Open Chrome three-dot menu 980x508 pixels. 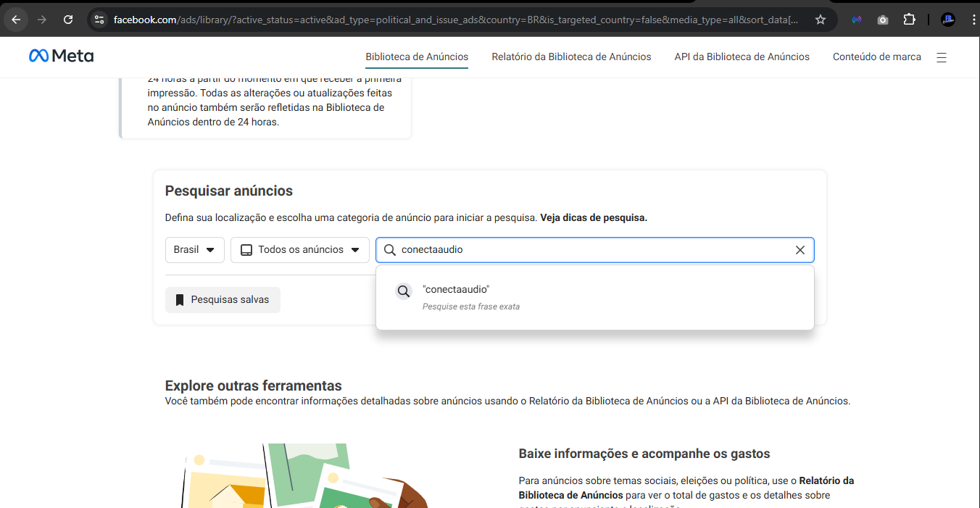tap(973, 20)
